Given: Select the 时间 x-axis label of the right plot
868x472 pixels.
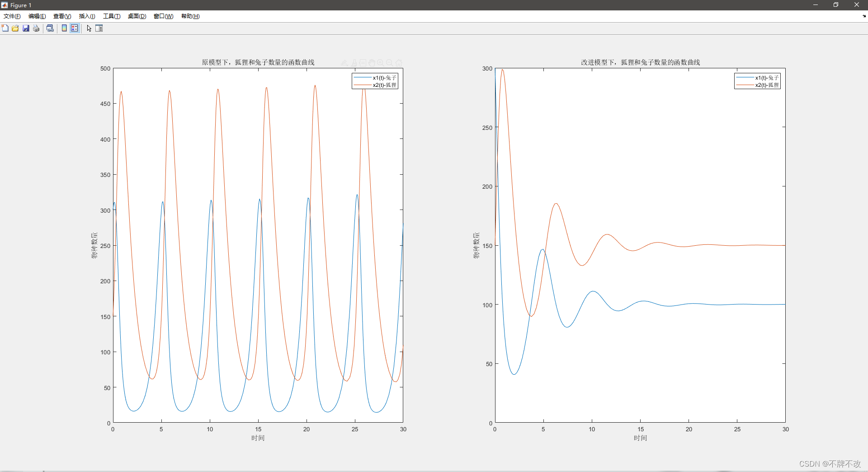Looking at the screenshot, I should tap(641, 438).
